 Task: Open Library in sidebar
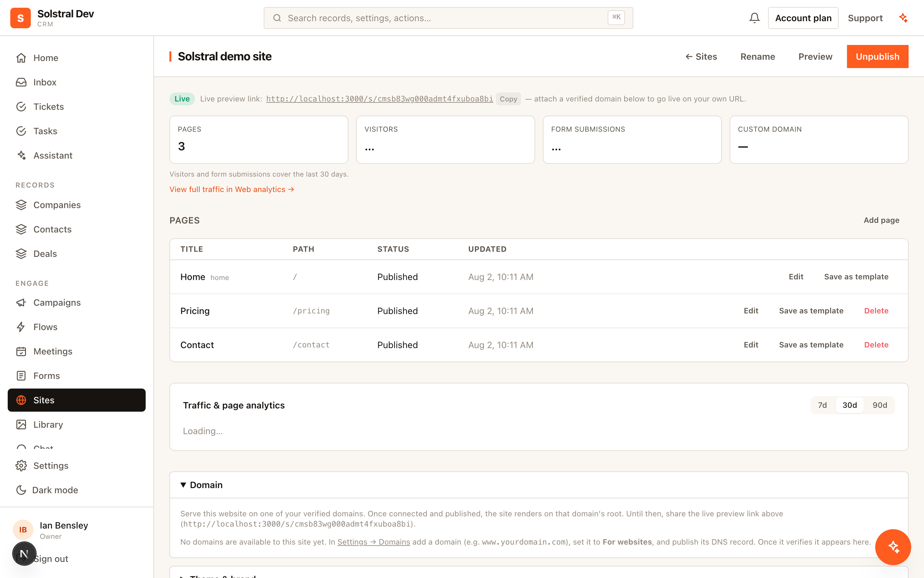76,425
